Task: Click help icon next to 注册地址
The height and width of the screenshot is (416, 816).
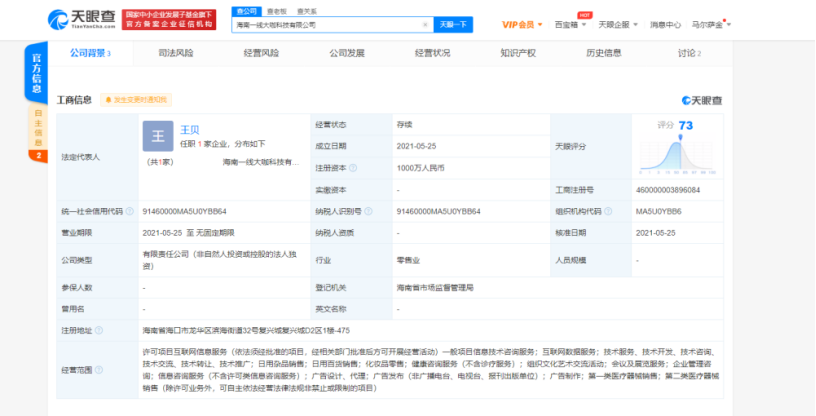Action: point(99,331)
